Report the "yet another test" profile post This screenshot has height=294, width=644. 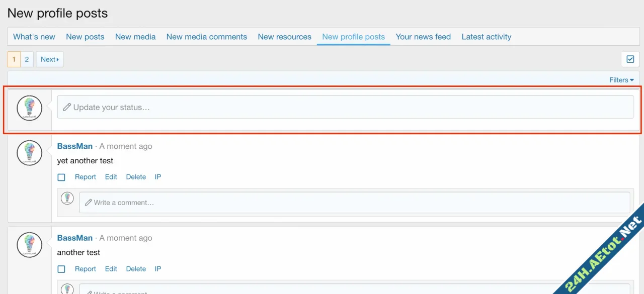point(85,177)
